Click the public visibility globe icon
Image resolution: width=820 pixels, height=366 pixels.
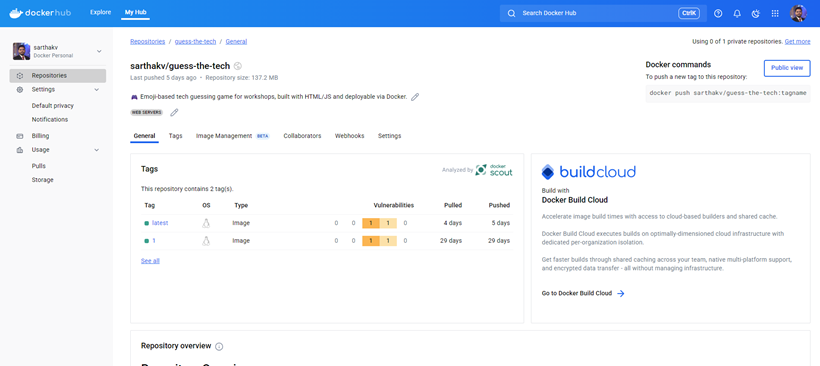coord(238,66)
